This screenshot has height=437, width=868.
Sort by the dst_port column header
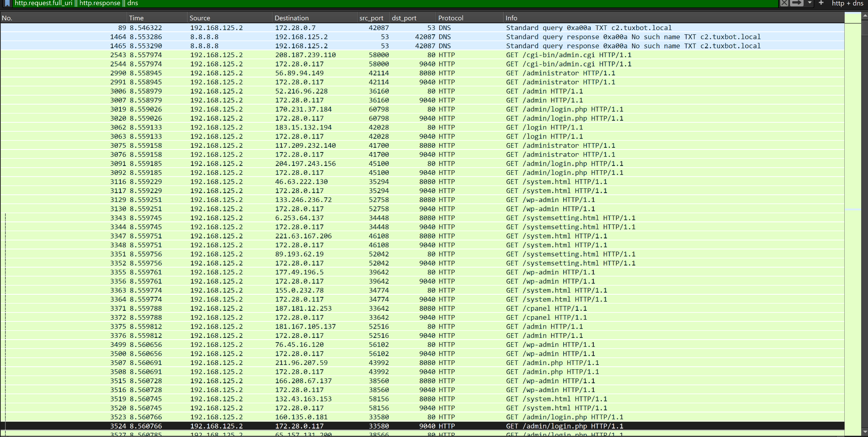(x=413, y=18)
